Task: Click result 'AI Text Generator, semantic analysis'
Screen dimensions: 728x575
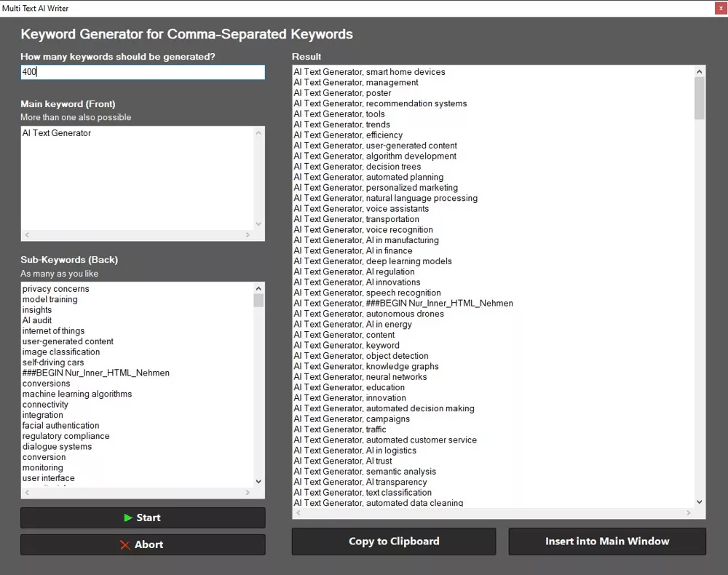Action: click(365, 472)
